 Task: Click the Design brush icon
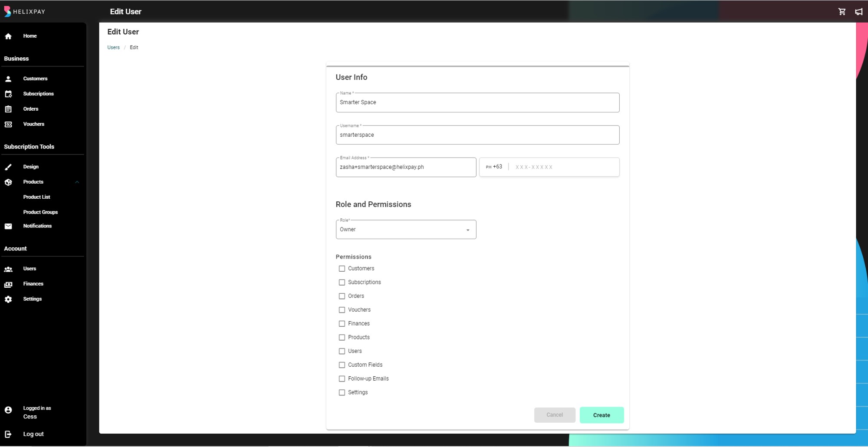pyautogui.click(x=8, y=167)
